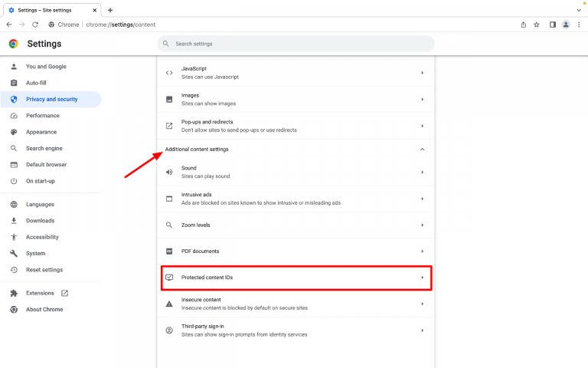The image size is (588, 368).
Task: Bookmark this page with star icon
Action: click(537, 25)
